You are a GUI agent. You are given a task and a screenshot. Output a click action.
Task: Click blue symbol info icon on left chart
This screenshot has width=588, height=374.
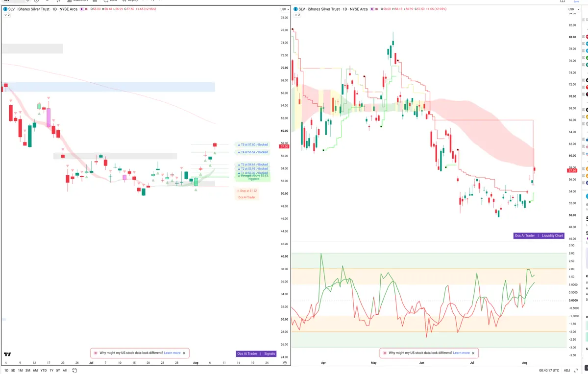click(x=5, y=9)
